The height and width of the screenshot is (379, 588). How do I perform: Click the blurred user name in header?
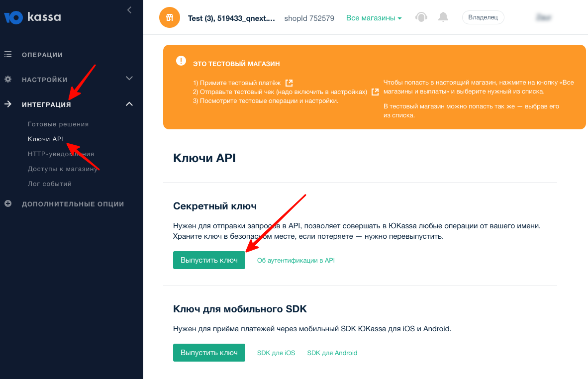click(543, 17)
